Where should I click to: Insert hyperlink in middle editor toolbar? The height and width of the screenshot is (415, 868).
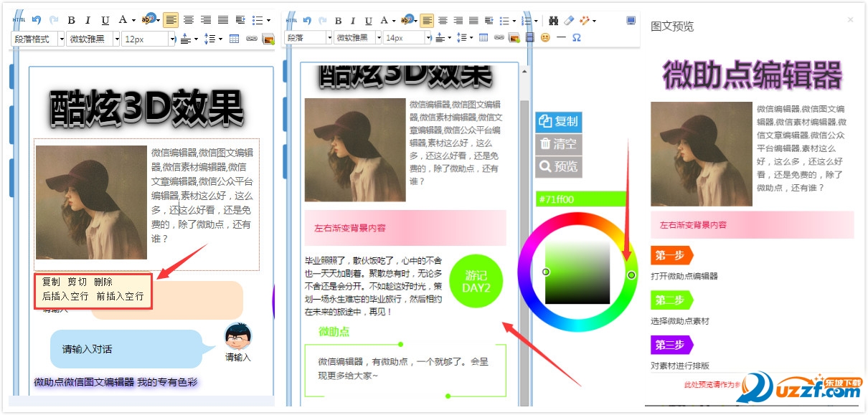coord(499,38)
